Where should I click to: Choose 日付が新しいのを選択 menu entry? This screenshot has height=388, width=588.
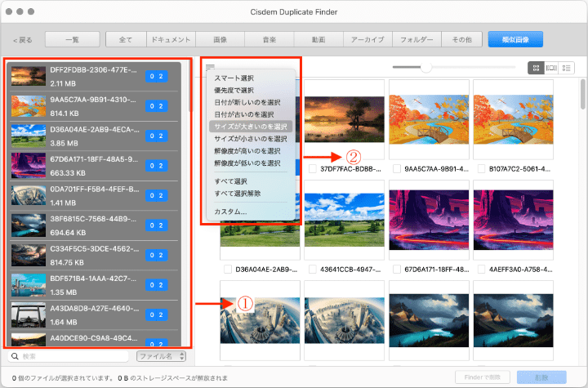[x=251, y=102]
